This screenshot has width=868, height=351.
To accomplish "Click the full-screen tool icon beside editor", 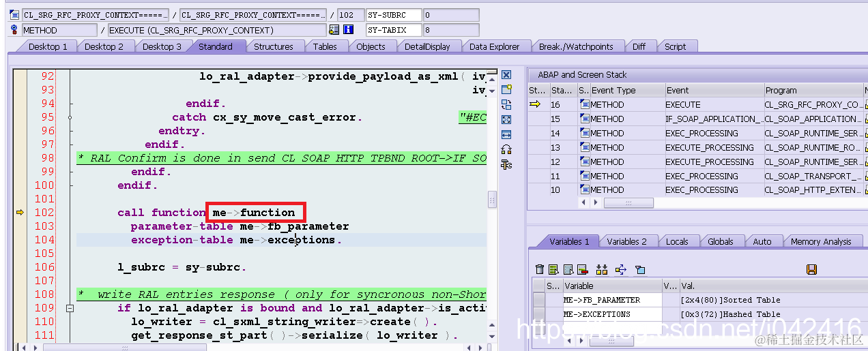I will (x=506, y=119).
